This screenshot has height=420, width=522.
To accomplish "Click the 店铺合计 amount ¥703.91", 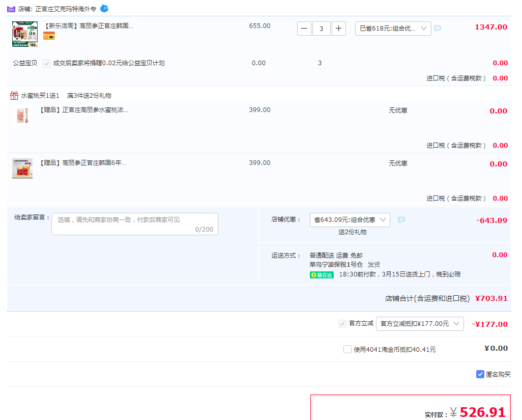I will [491, 298].
